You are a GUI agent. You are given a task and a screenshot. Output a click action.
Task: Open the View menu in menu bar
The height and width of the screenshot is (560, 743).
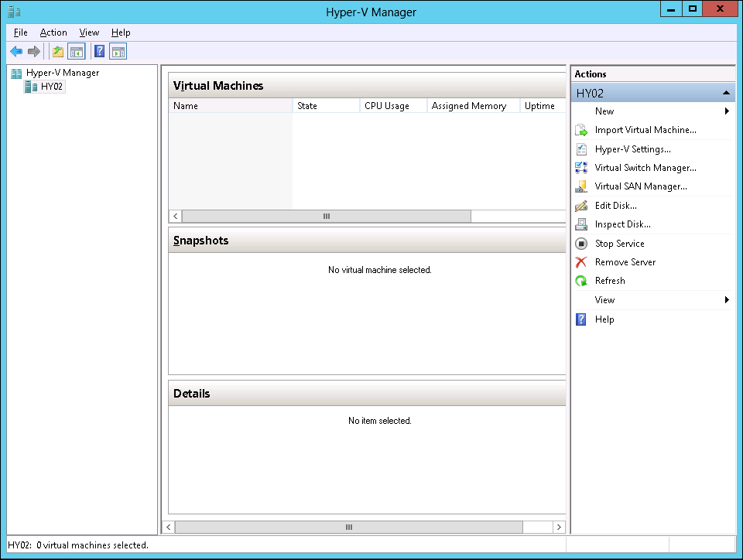coord(89,32)
